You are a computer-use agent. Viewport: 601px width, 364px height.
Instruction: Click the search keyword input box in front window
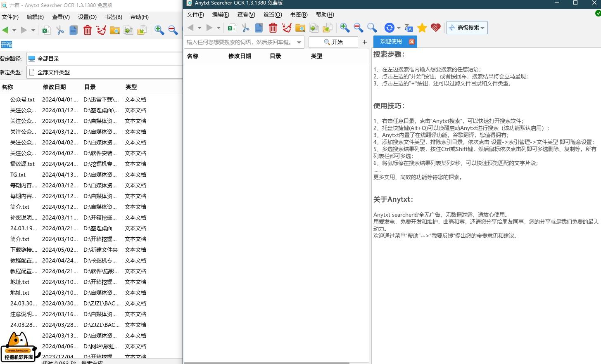[x=240, y=42]
